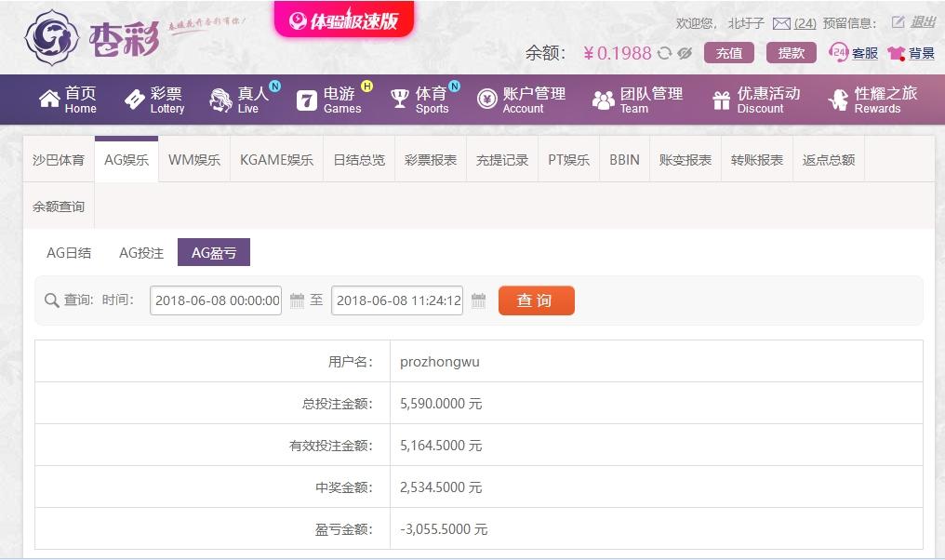Click the Team people icon
The height and width of the screenshot is (560, 945).
point(604,100)
